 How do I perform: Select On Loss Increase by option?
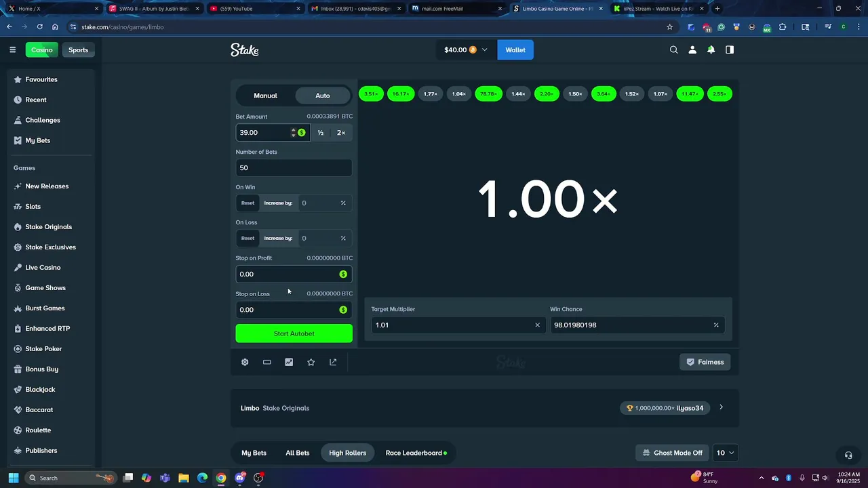278,238
